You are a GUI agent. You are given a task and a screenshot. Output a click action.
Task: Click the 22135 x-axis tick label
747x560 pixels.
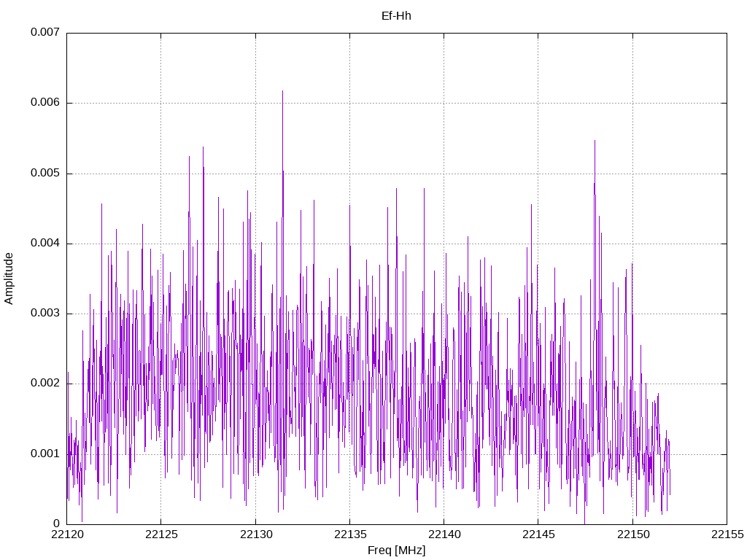click(349, 534)
